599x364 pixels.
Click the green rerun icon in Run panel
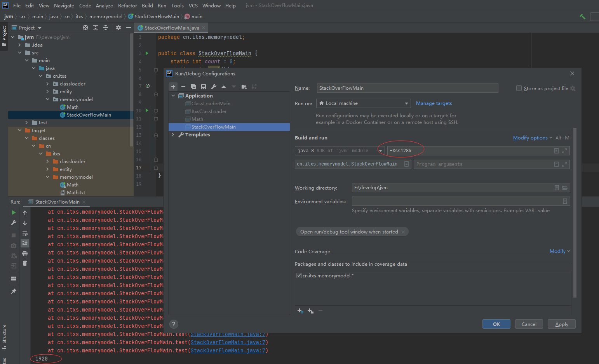[x=14, y=212]
